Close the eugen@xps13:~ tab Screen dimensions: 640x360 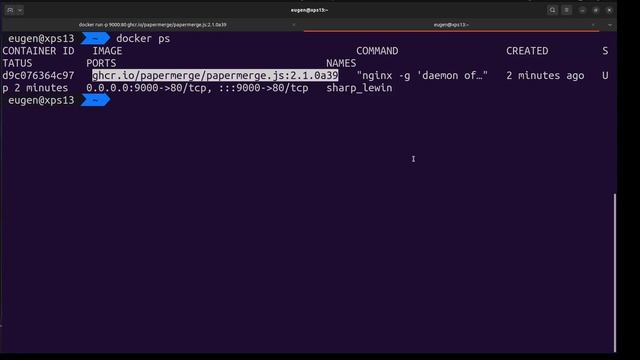(x=593, y=25)
